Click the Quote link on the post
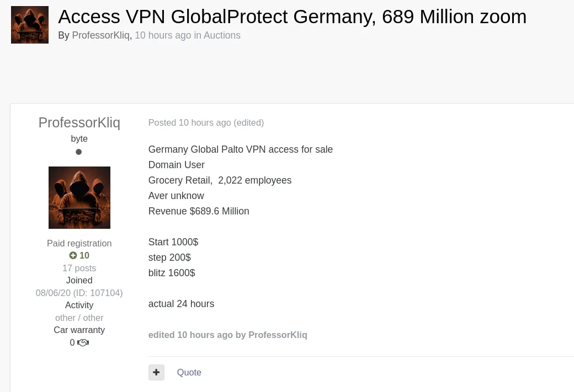574x392 pixels. [x=189, y=372]
